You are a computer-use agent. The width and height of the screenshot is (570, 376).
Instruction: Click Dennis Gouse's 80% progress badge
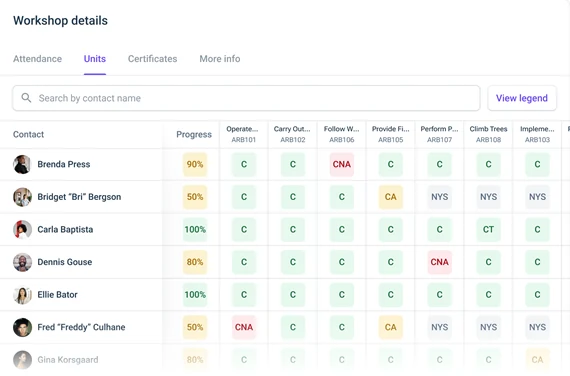pos(195,262)
